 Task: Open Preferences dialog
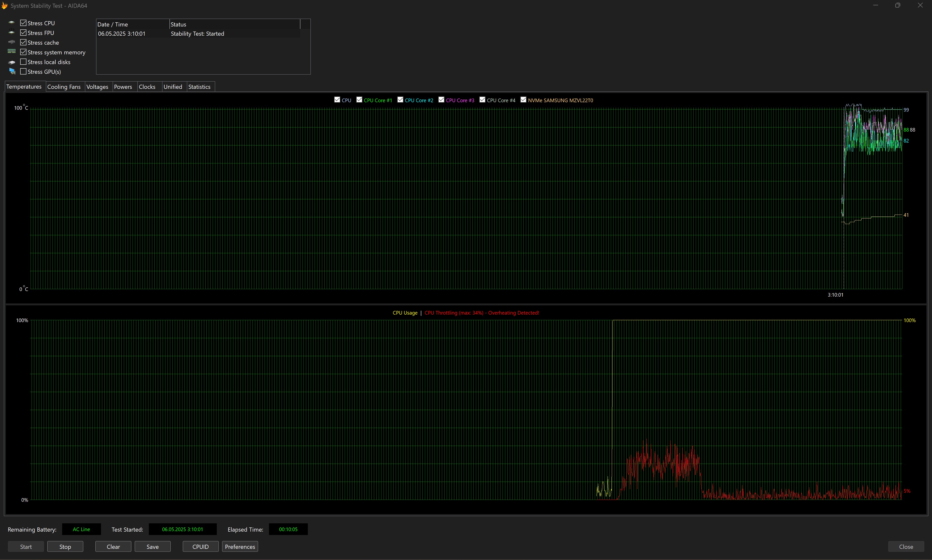pos(240,546)
